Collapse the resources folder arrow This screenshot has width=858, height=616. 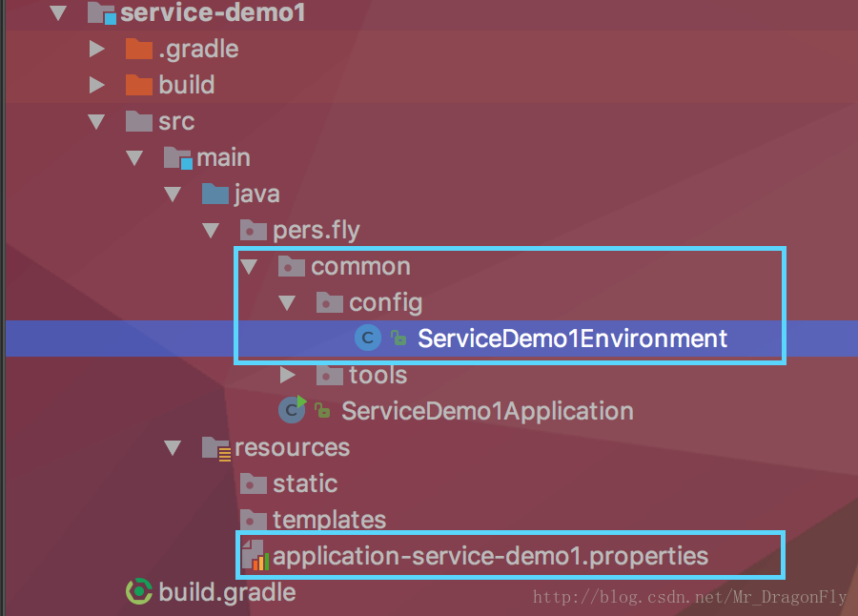point(173,448)
